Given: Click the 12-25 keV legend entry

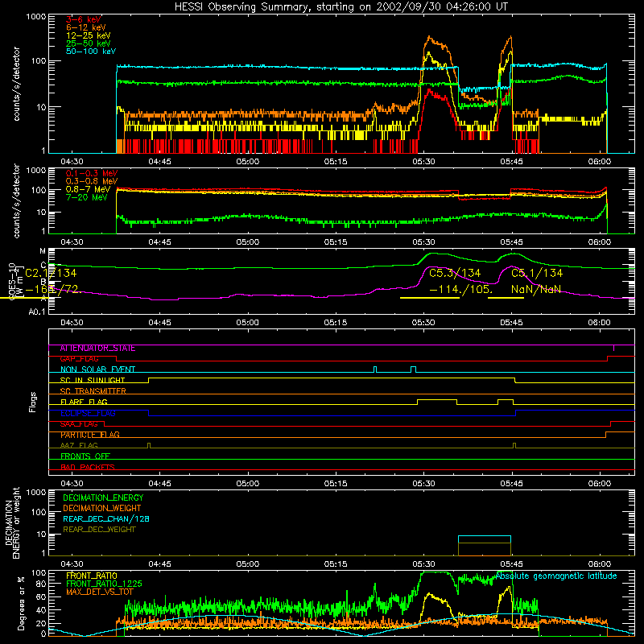Looking at the screenshot, I should point(89,35).
